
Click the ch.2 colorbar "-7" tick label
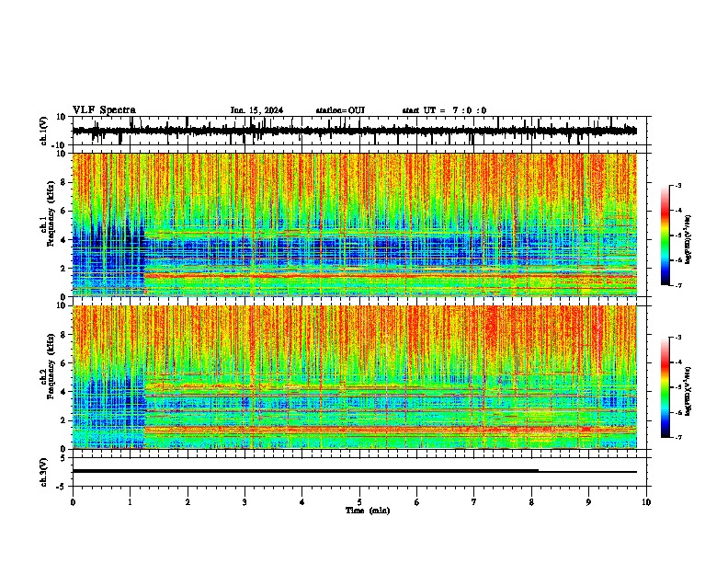(678, 437)
